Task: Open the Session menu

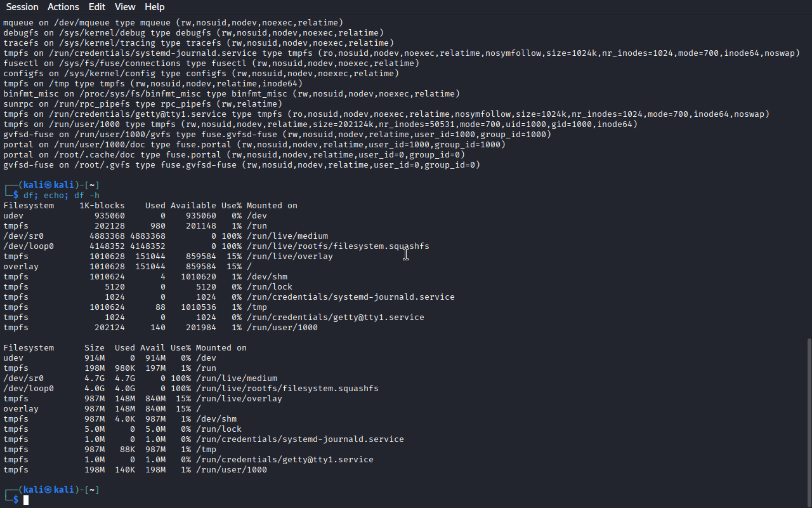Action: click(22, 7)
